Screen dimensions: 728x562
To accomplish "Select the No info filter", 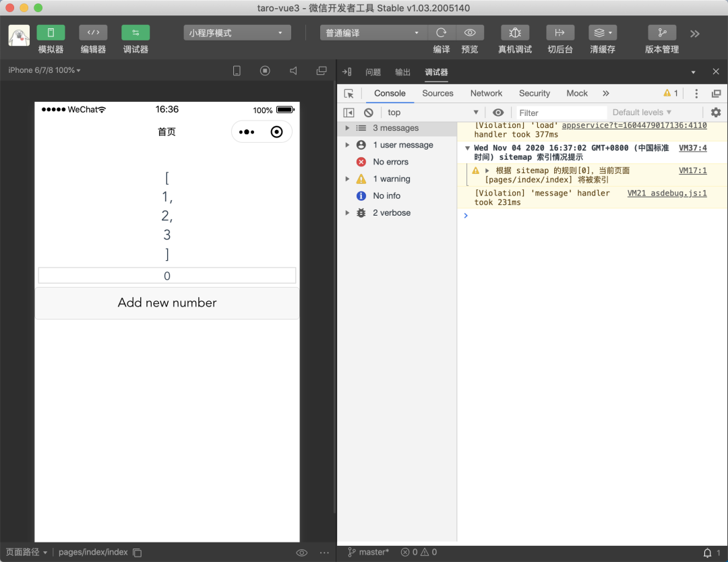I will pyautogui.click(x=386, y=196).
